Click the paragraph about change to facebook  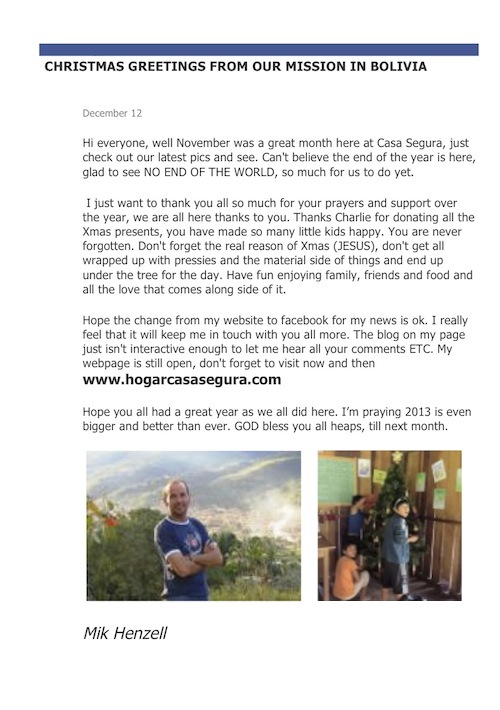[x=275, y=342]
